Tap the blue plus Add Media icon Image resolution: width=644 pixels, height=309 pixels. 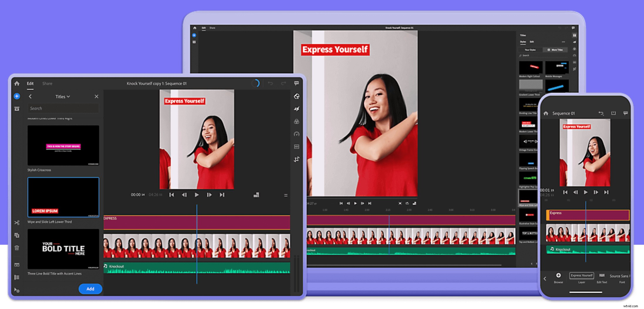pyautogui.click(x=17, y=97)
